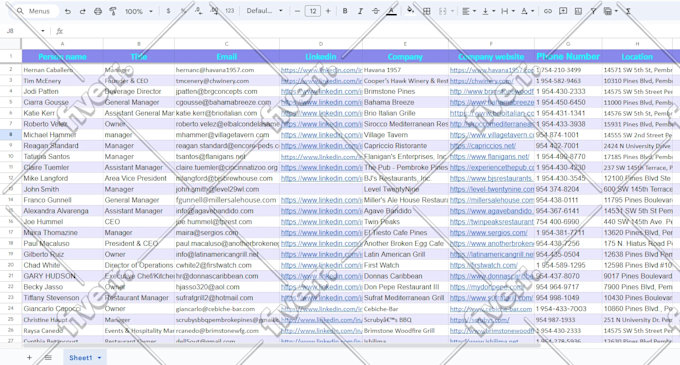Increase font size with plus button
Image resolution: width=680 pixels, height=365 pixels.
coord(328,11)
